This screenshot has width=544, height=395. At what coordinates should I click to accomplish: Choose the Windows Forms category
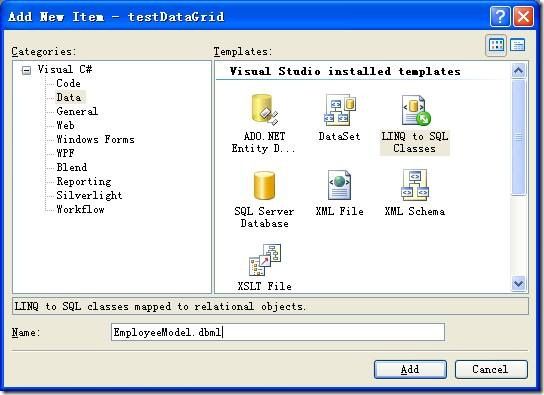pos(95,139)
